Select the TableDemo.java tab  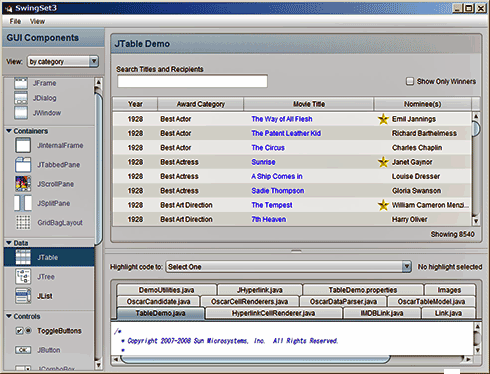click(160, 313)
